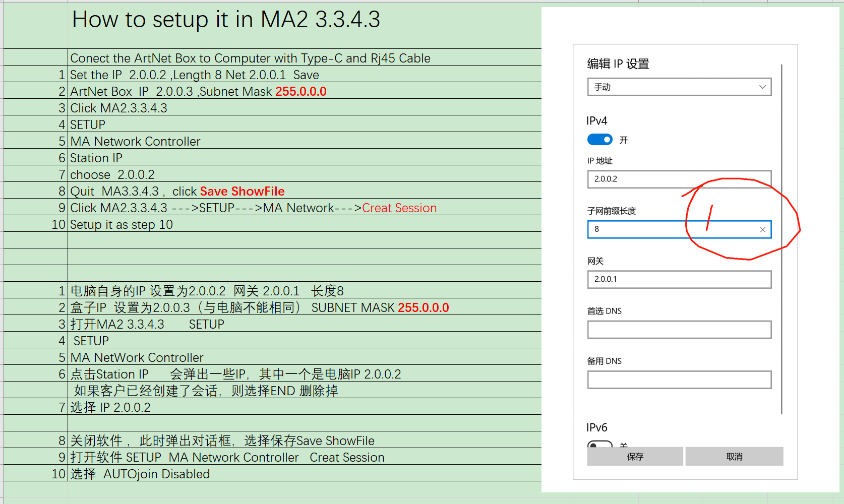Select cell '电脑自身的IP 设置为2.0.0.2'
844x504 pixels.
(305, 290)
